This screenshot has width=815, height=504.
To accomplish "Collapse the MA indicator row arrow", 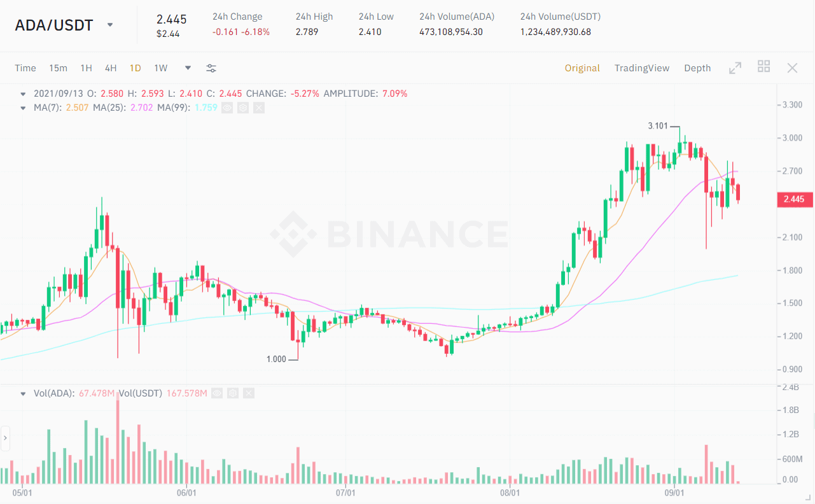I will (23, 108).
